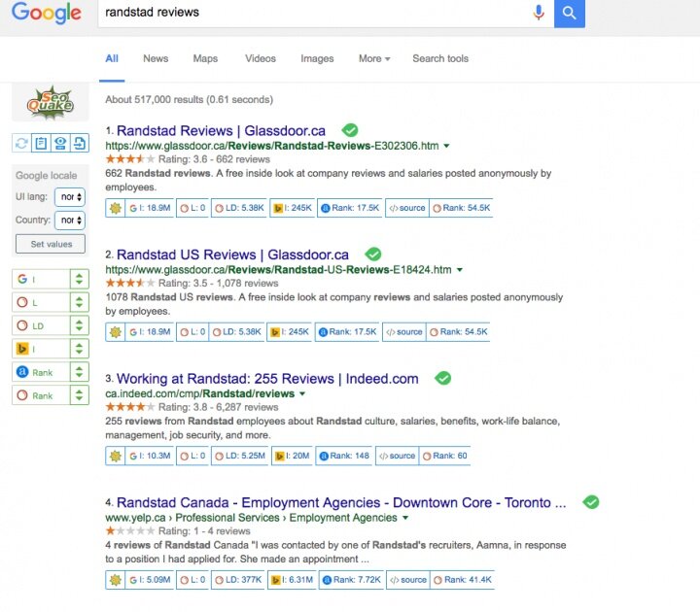The width and height of the screenshot is (700, 612).
Task: Click Bing I parameter in sidebar
Action: click(41, 349)
